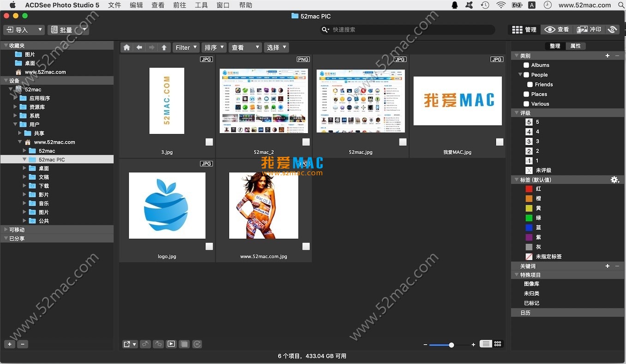Click the full-square icon in bottom toolbar
This screenshot has height=364, width=626.
184,344
